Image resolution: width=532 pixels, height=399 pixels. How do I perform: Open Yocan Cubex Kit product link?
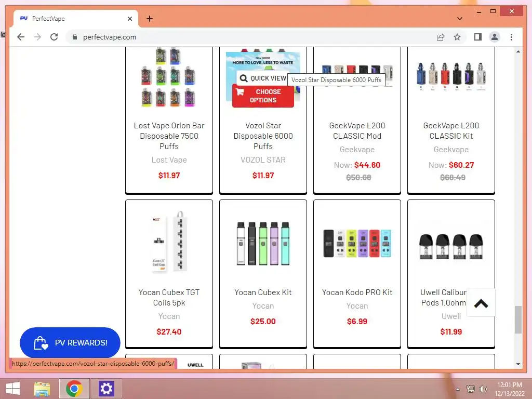(x=263, y=292)
